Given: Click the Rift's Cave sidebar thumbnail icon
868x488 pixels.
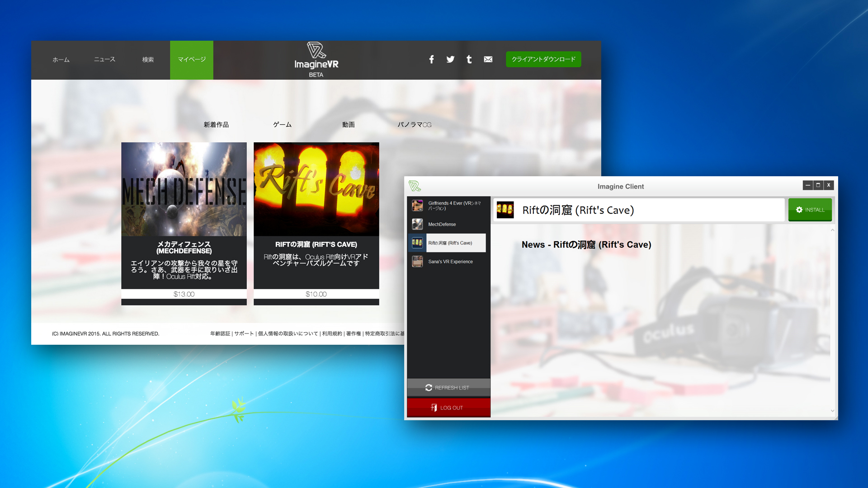Looking at the screenshot, I should [x=417, y=243].
